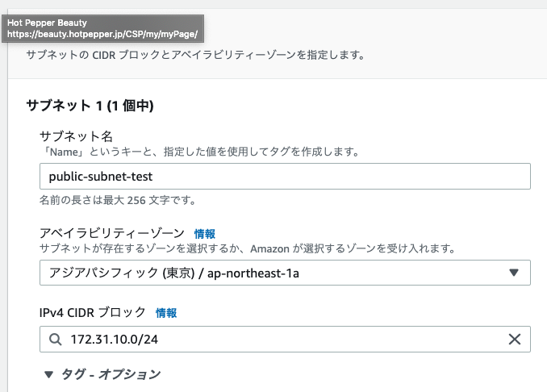Click the IPv4 CIDR ブロック label text

93,312
